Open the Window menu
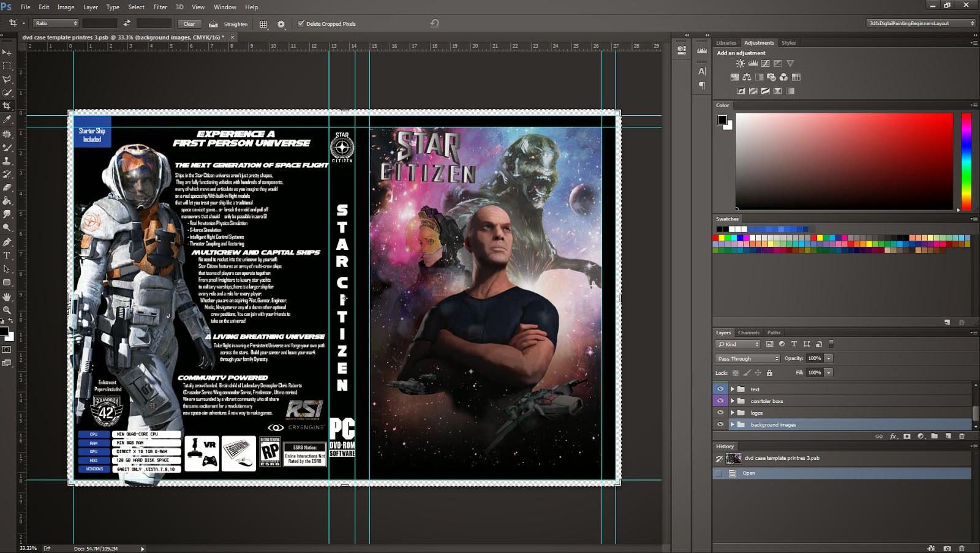Screen dimensions: 980x553 225,7
